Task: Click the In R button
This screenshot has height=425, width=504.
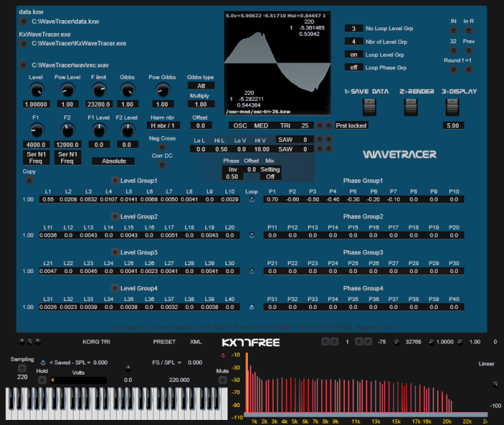Action: tap(469, 30)
